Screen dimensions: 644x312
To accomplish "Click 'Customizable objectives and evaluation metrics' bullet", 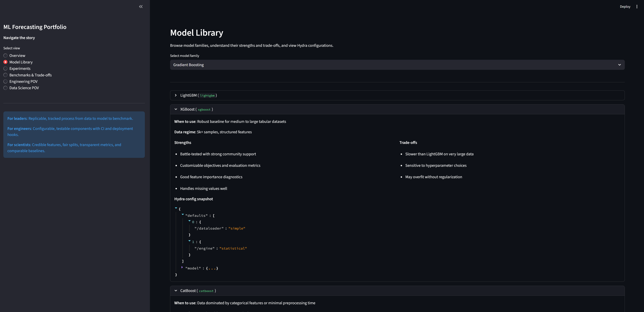I will pyautogui.click(x=220, y=165).
